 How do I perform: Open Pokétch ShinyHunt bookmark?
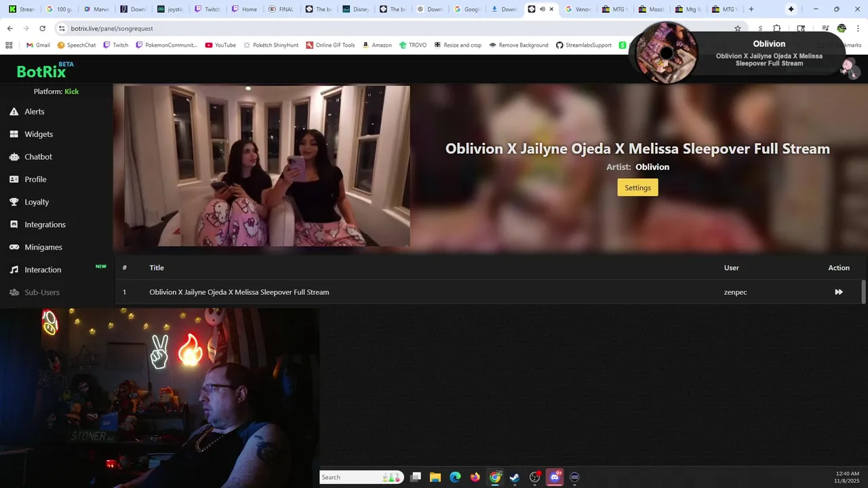(271, 45)
